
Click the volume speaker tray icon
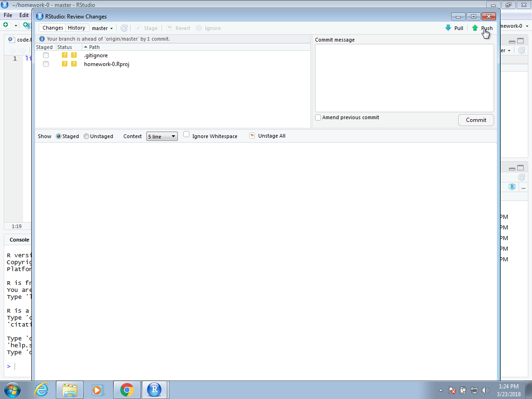(485, 390)
